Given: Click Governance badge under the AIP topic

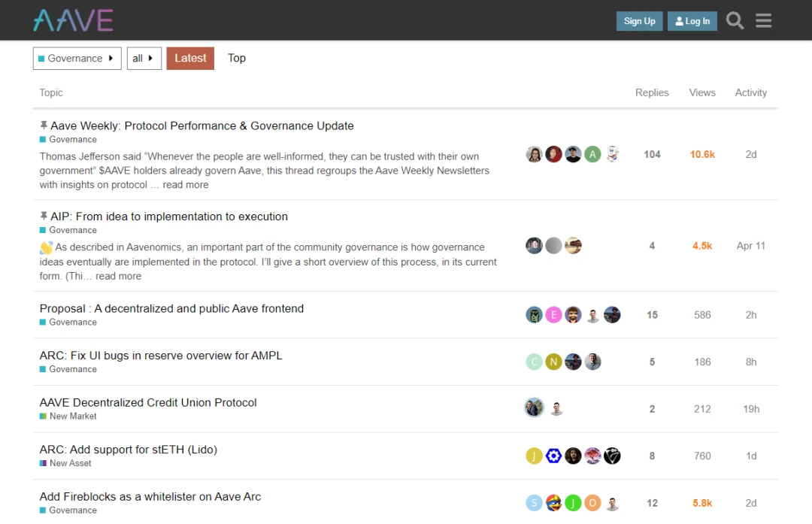Looking at the screenshot, I should [68, 230].
